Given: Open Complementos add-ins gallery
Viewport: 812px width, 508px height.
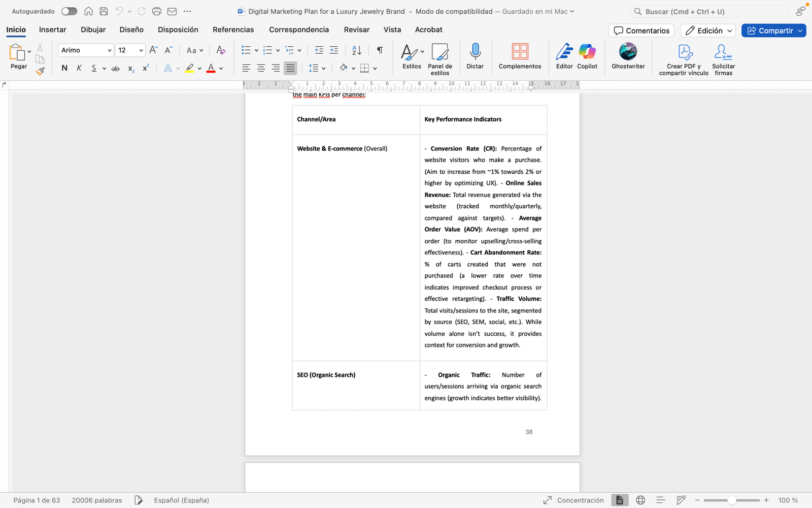Looking at the screenshot, I should tap(520, 52).
